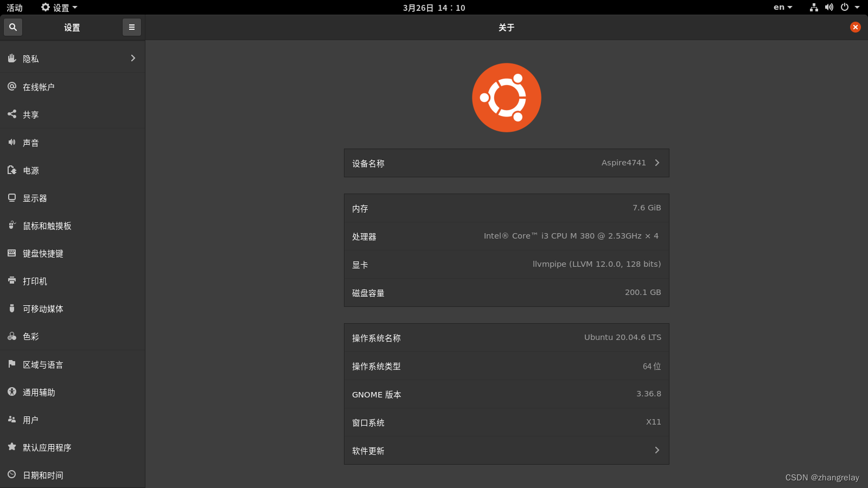Click the 软件更新 label
868x488 pixels.
pyautogui.click(x=368, y=451)
